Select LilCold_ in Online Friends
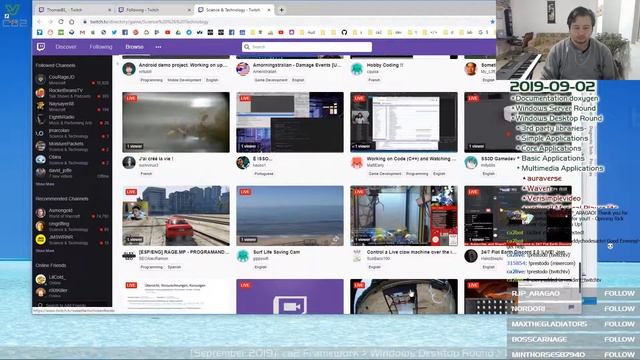640x360 pixels. pos(72,279)
